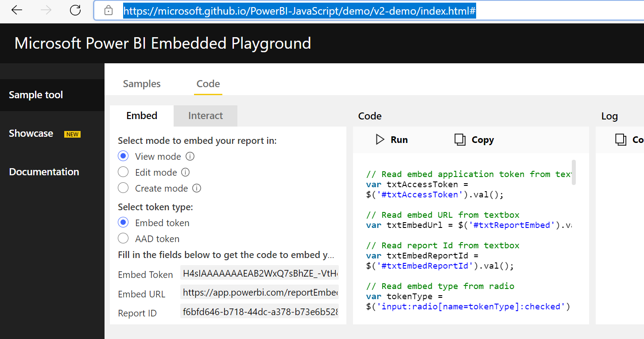
Task: Switch to the Code tab
Action: click(x=208, y=84)
